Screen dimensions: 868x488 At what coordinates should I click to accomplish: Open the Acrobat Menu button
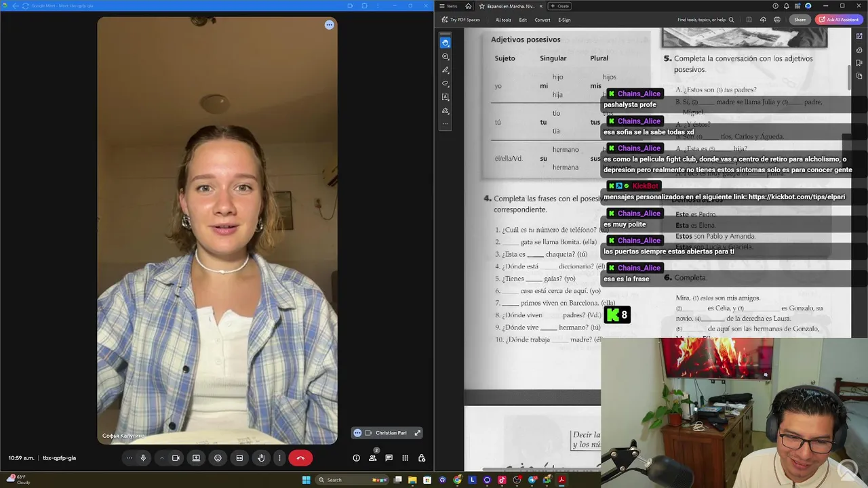[448, 6]
